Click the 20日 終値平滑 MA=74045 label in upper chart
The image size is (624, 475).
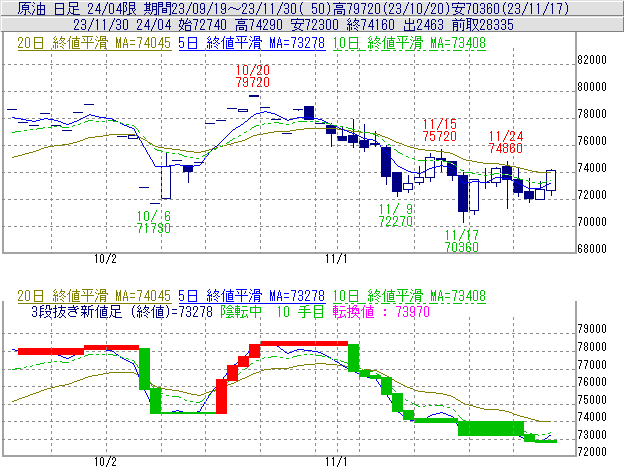tap(94, 43)
